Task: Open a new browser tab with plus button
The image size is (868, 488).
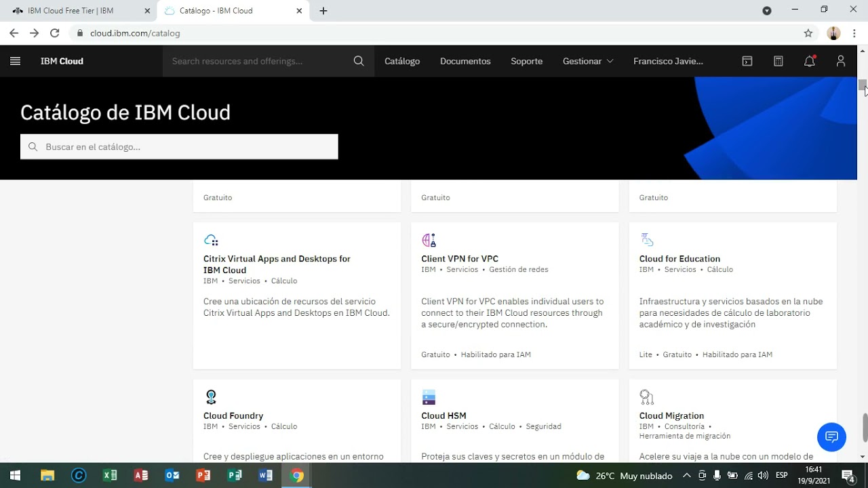Action: point(323,11)
